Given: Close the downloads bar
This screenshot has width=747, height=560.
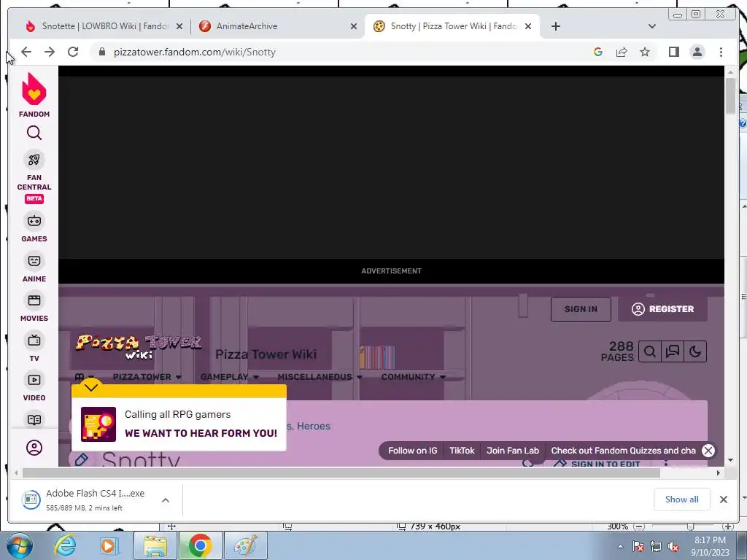Looking at the screenshot, I should [x=723, y=499].
